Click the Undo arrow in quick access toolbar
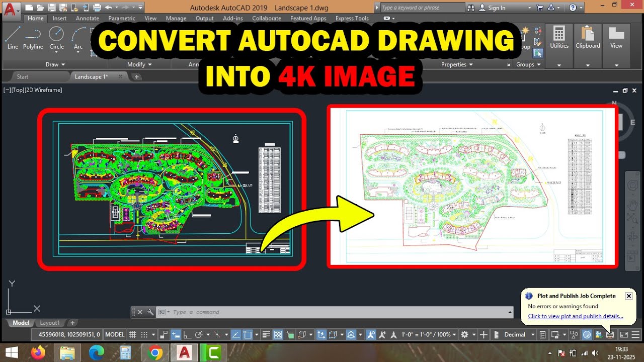This screenshot has width=644, height=362. [x=108, y=8]
